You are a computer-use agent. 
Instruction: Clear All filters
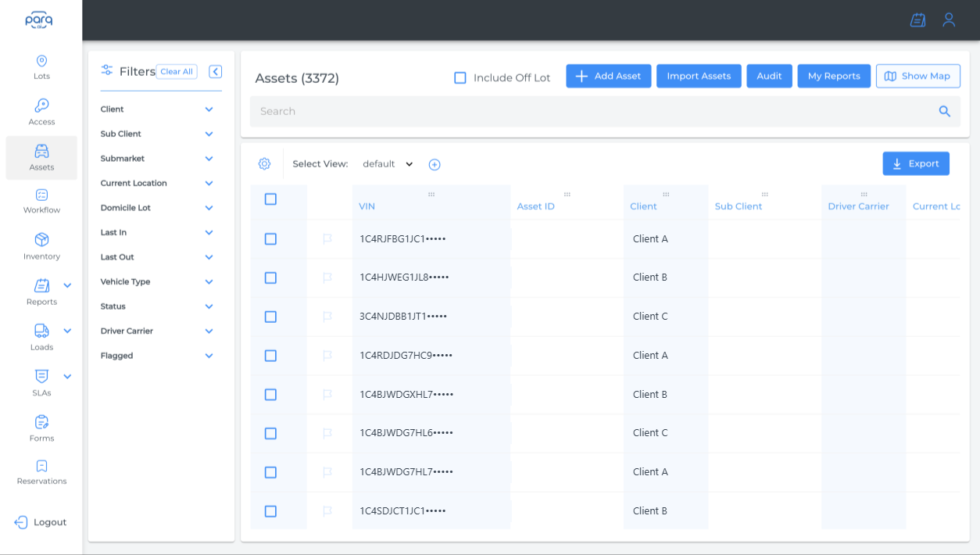point(177,72)
